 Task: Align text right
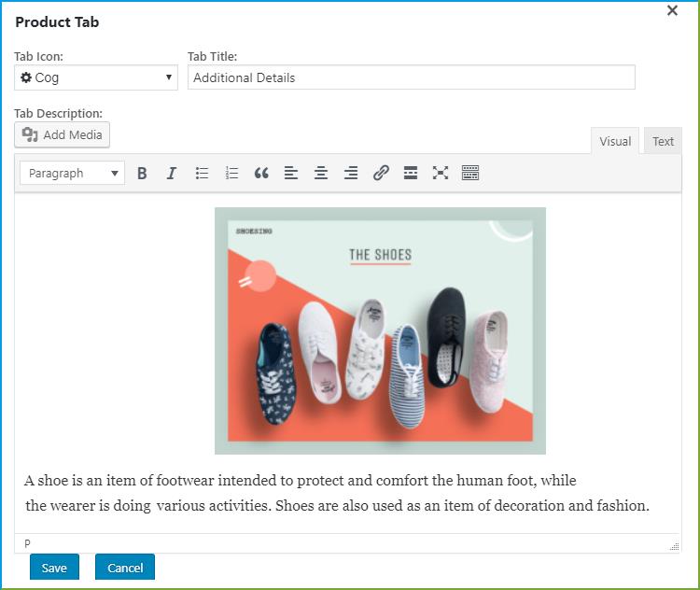(351, 173)
